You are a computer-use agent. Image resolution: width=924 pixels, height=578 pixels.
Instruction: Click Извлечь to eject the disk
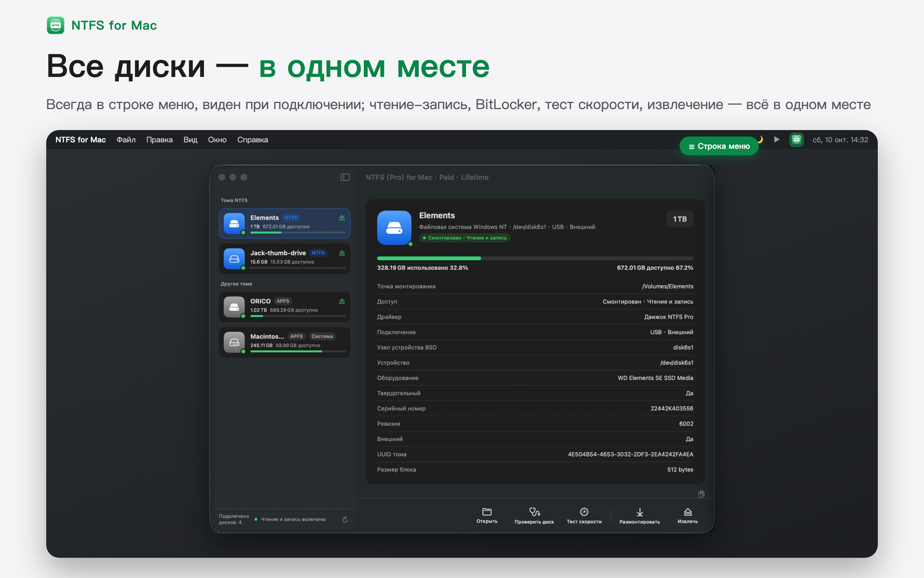[688, 515]
